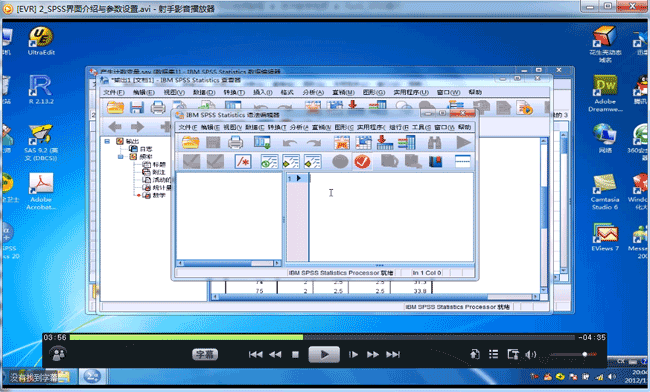Open the player's playlist list icon
This screenshot has height=392, width=650.
(493, 354)
